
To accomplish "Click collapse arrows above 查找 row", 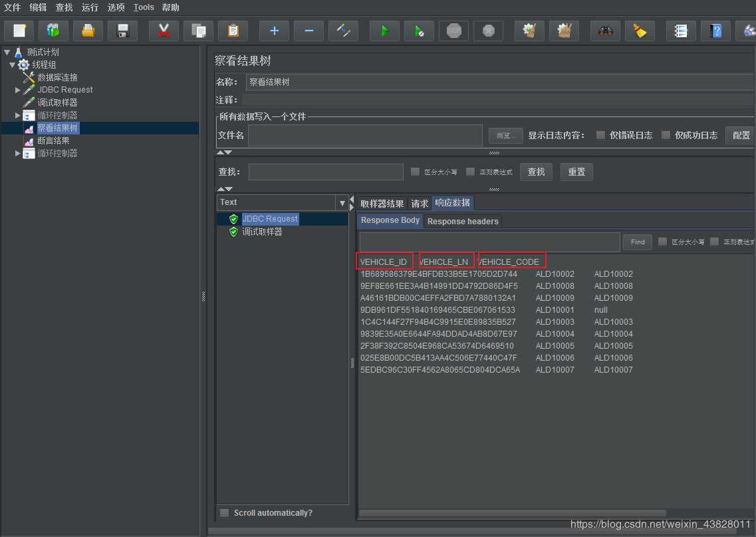I will click(224, 152).
